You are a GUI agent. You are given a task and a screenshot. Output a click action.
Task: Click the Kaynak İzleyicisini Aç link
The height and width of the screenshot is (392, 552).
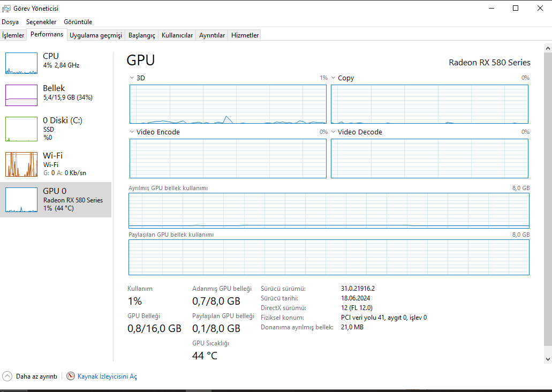(107, 376)
